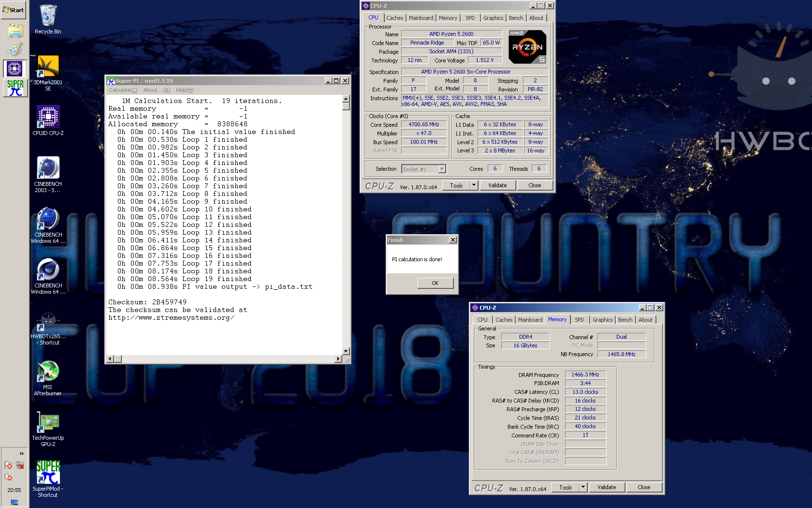Show hidden tray icons via chevron

pyautogui.click(x=21, y=453)
